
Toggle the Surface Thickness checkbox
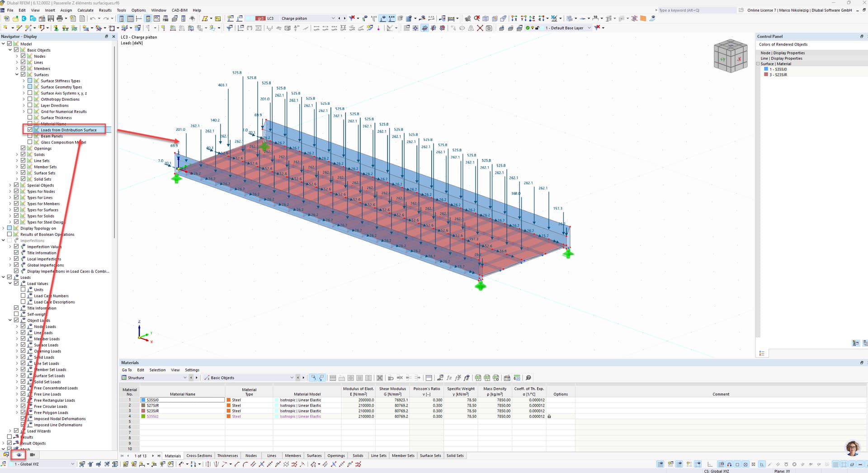(30, 117)
